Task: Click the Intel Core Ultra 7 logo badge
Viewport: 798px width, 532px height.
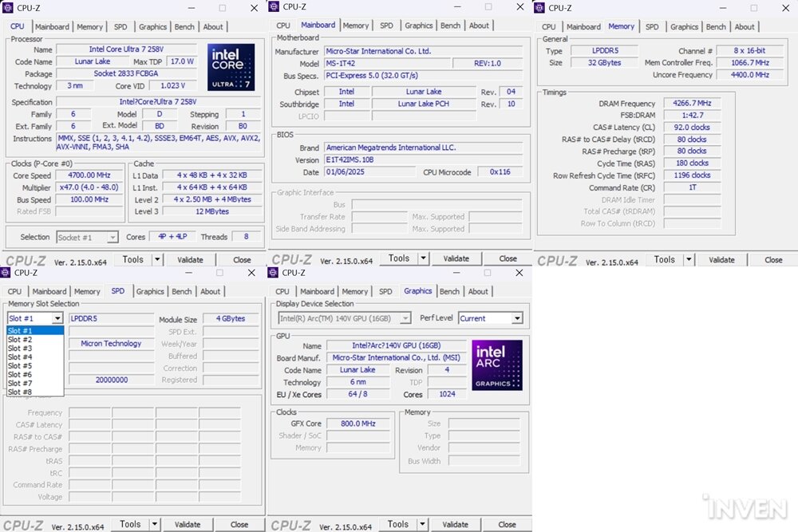Action: (231, 67)
